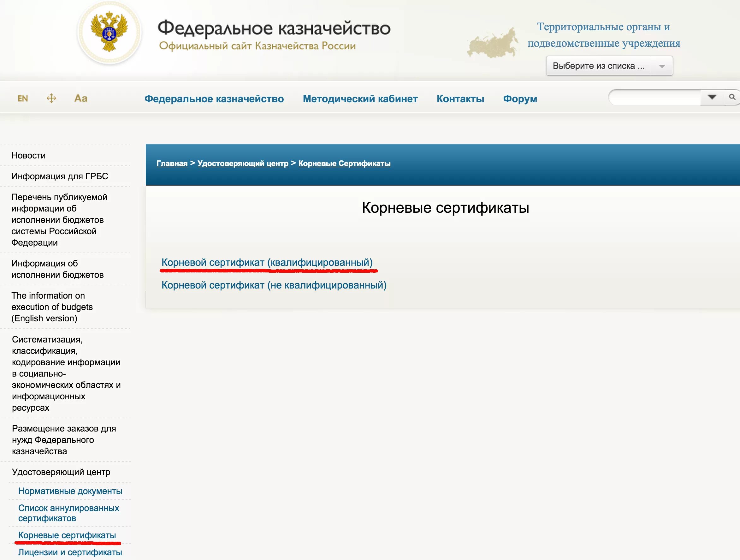This screenshot has width=740, height=560.
Task: Open 'Форум' menu item
Action: coord(520,99)
